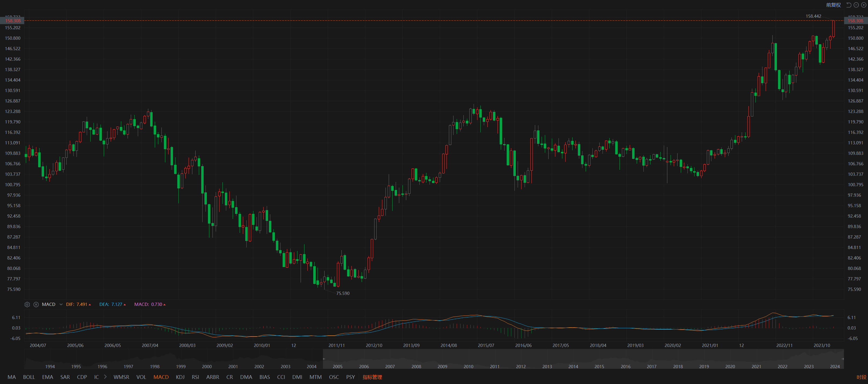Toggle the EMA overlay indicator

(x=48, y=377)
